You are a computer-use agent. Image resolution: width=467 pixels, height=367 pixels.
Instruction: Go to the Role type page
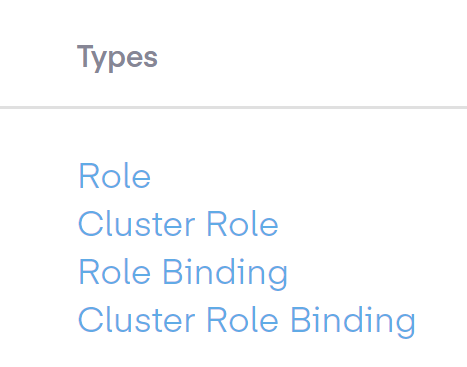tap(115, 176)
